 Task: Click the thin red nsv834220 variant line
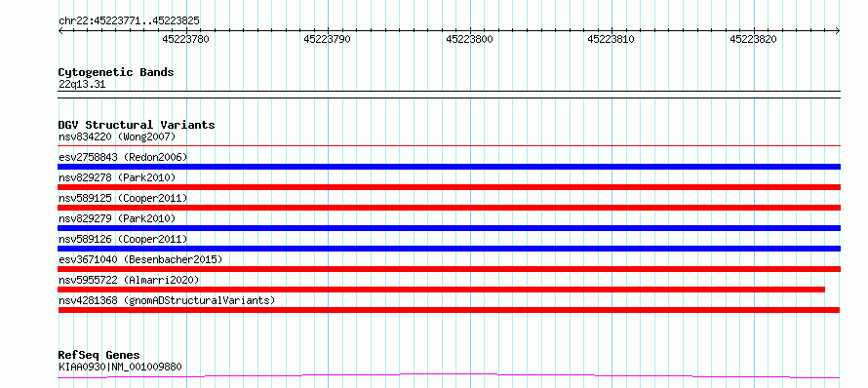coord(449,145)
